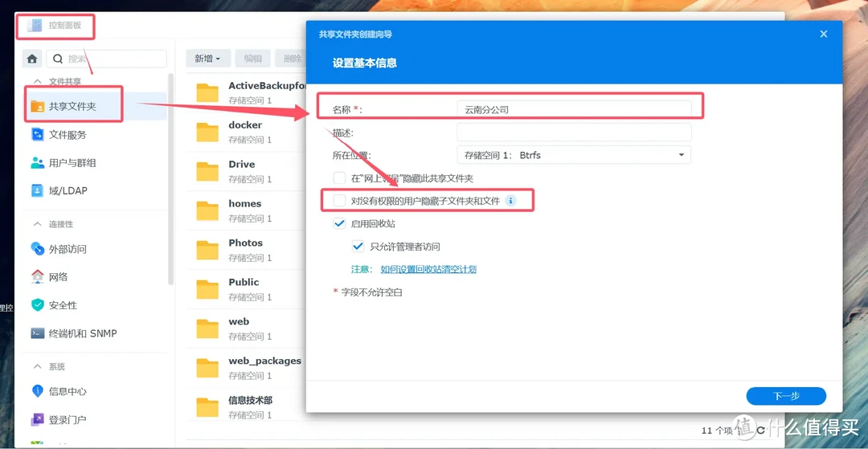Screen dimensions: 868x449
Task: Click the 编辑 (Edit) toolbar button
Action: point(253,59)
